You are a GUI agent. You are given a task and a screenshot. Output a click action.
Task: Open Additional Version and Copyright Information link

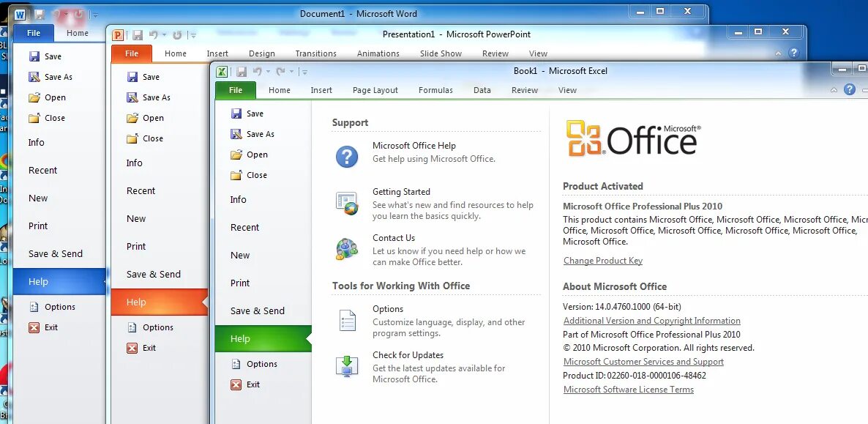tap(651, 321)
